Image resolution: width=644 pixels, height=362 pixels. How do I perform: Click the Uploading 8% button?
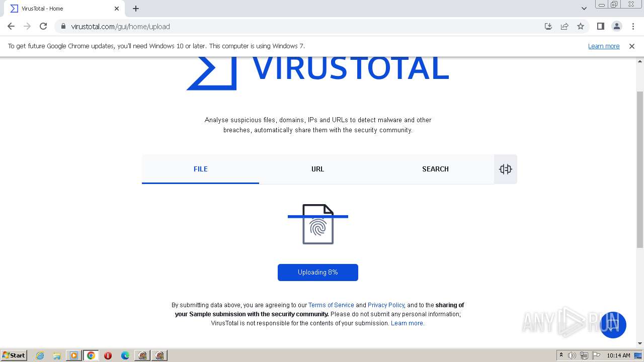pos(318,273)
